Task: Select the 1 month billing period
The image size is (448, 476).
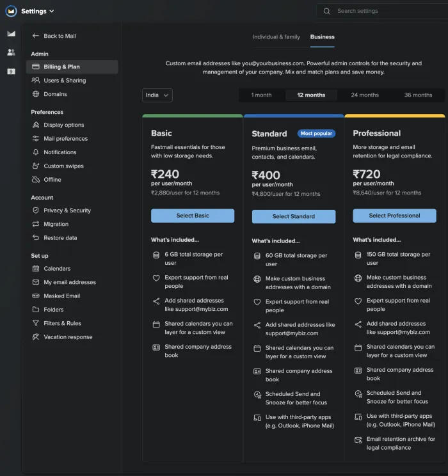Action: [261, 95]
